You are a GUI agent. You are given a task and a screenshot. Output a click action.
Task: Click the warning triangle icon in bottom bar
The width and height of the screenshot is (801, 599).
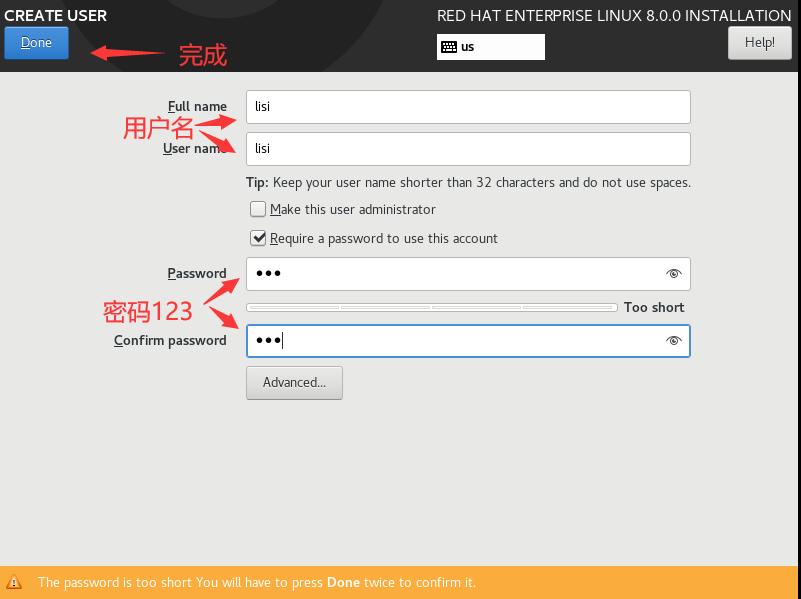click(14, 582)
